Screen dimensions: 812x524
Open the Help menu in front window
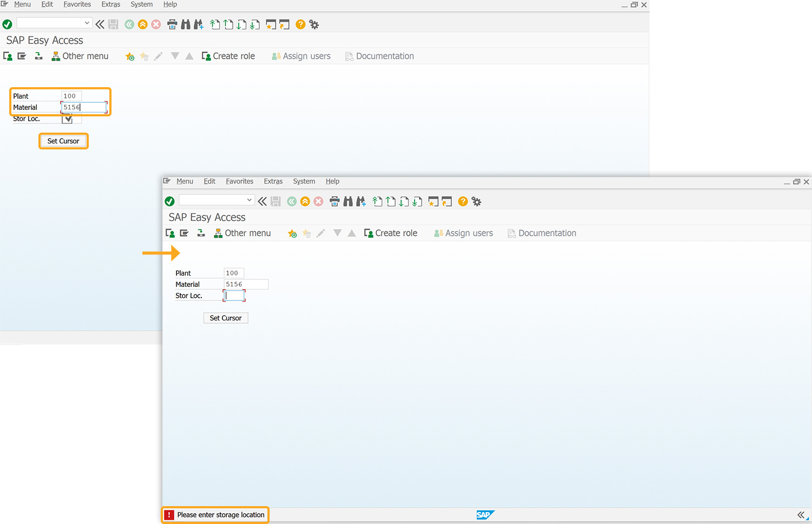click(x=332, y=181)
